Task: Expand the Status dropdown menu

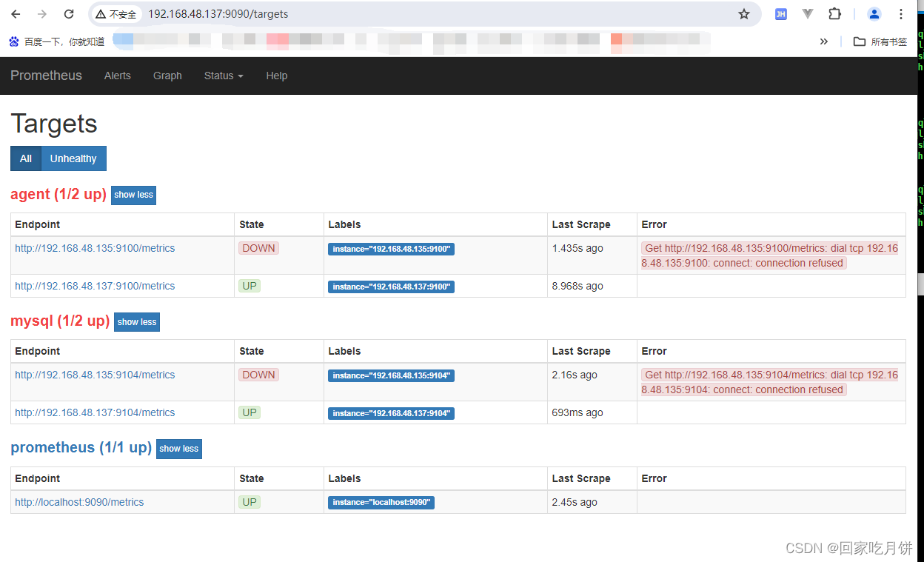Action: point(224,76)
